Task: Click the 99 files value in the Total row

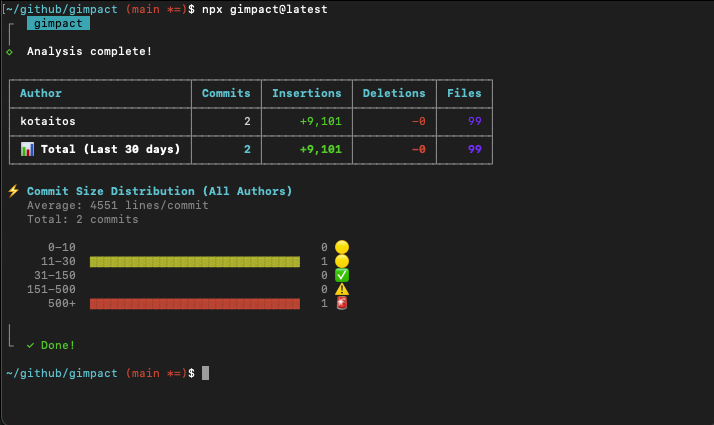Action: (x=474, y=149)
